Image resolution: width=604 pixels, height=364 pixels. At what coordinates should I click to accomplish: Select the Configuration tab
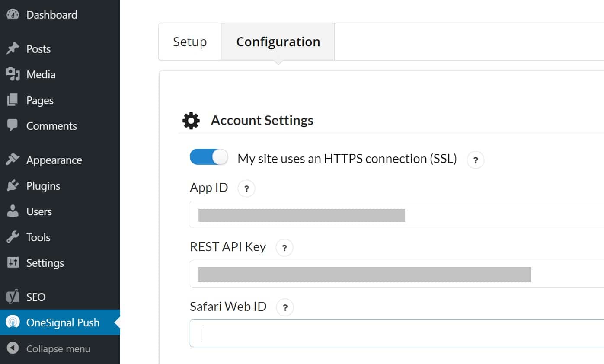pyautogui.click(x=278, y=42)
